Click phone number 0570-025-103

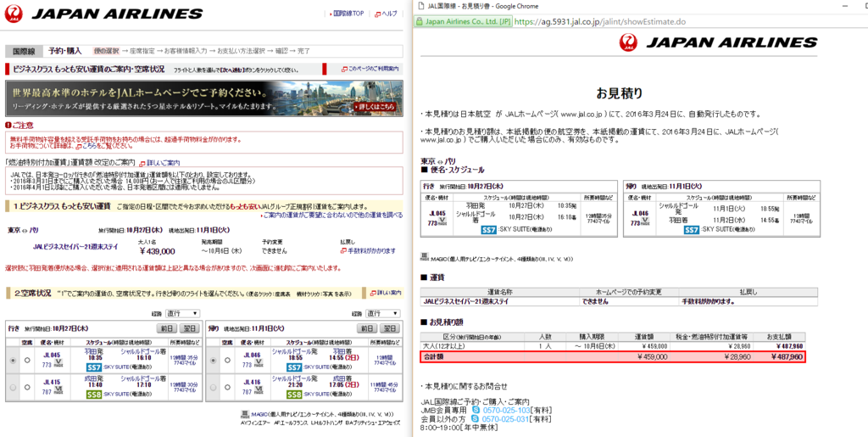505,411
